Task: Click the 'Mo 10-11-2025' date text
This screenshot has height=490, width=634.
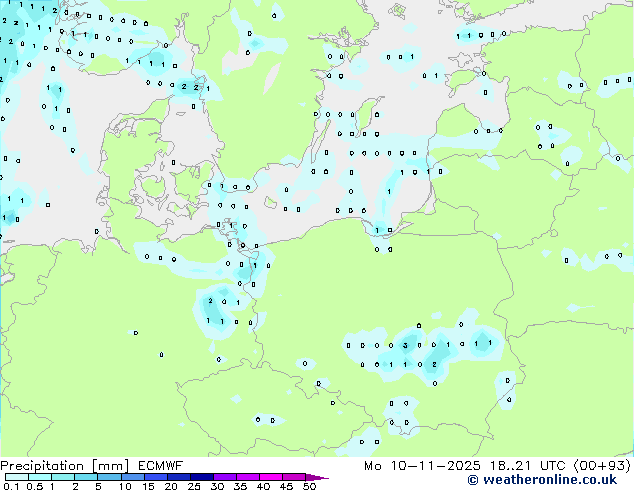Action: [422, 466]
